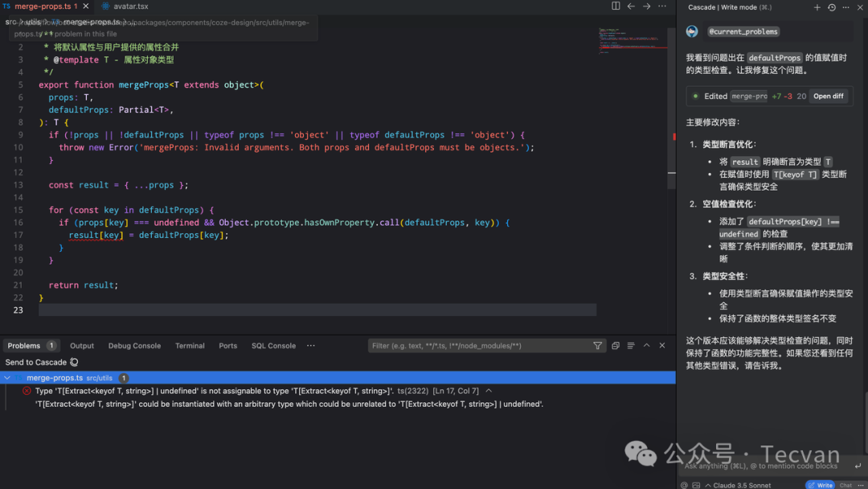Click the @ mention icon in Cascade input

coord(684,485)
